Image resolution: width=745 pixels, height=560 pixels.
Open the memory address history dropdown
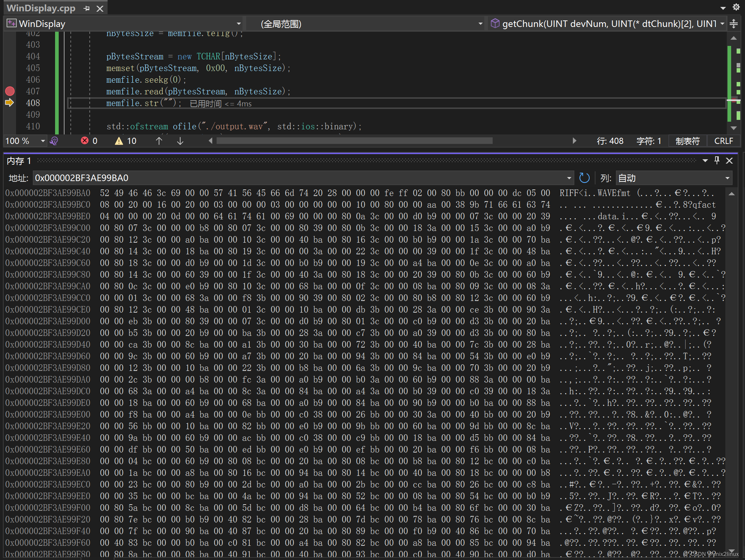[x=569, y=178]
